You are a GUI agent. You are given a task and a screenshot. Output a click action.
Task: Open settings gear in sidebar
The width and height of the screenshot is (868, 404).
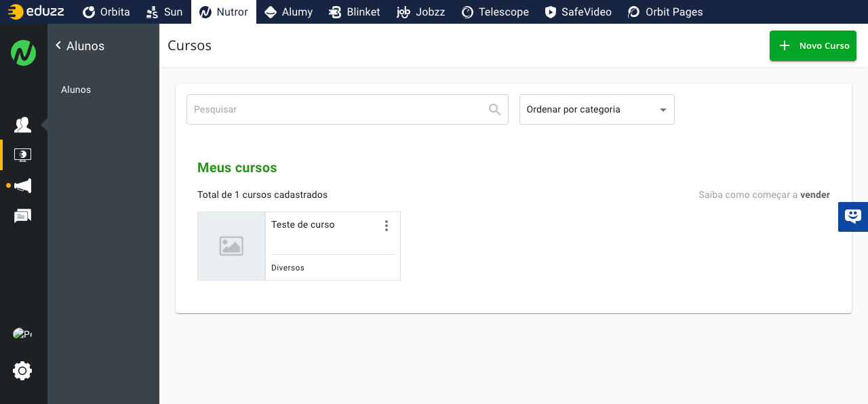tap(22, 371)
